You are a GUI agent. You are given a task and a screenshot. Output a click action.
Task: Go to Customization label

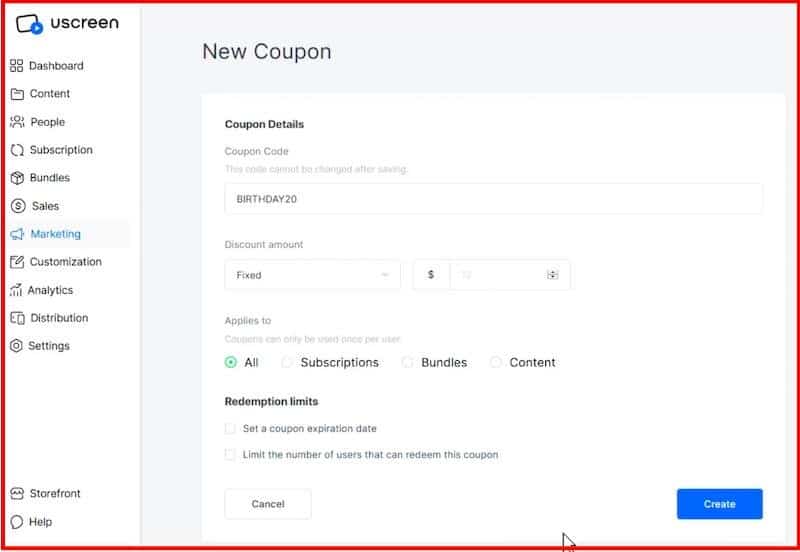tap(66, 262)
